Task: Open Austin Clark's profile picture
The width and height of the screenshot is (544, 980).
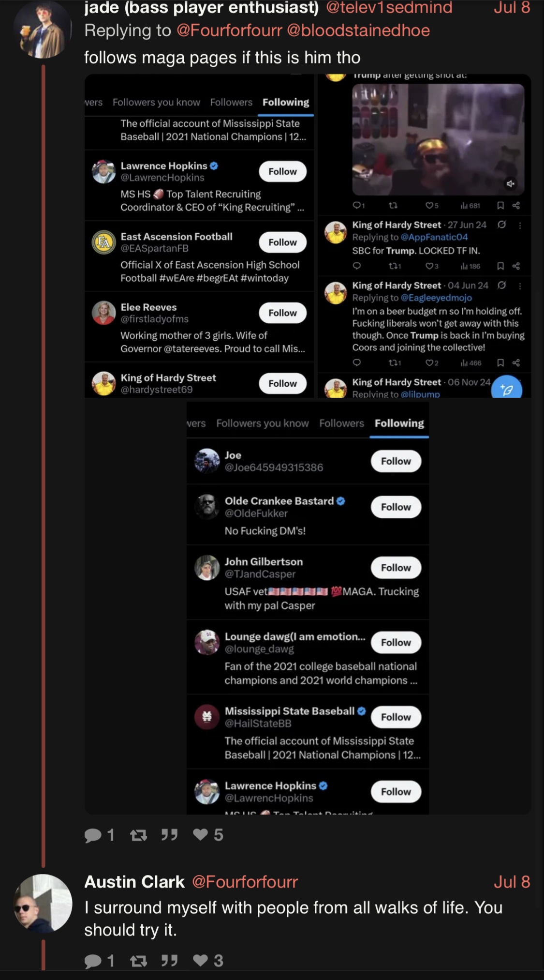Action: [43, 903]
